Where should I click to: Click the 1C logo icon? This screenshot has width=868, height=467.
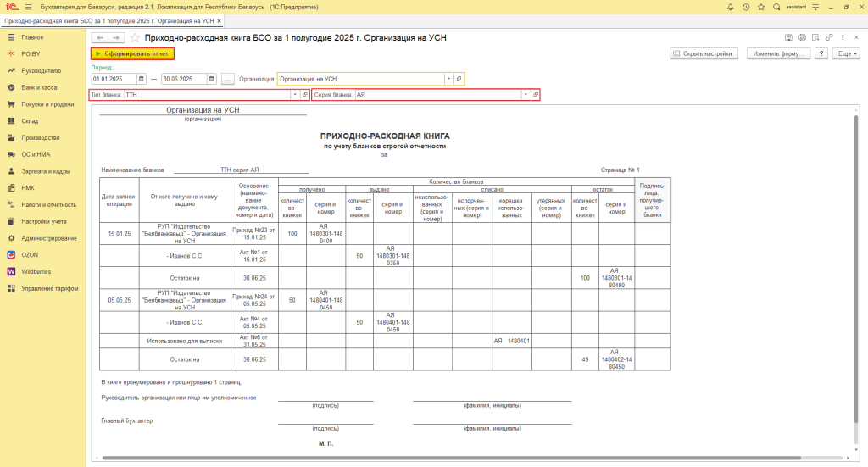pos(12,7)
